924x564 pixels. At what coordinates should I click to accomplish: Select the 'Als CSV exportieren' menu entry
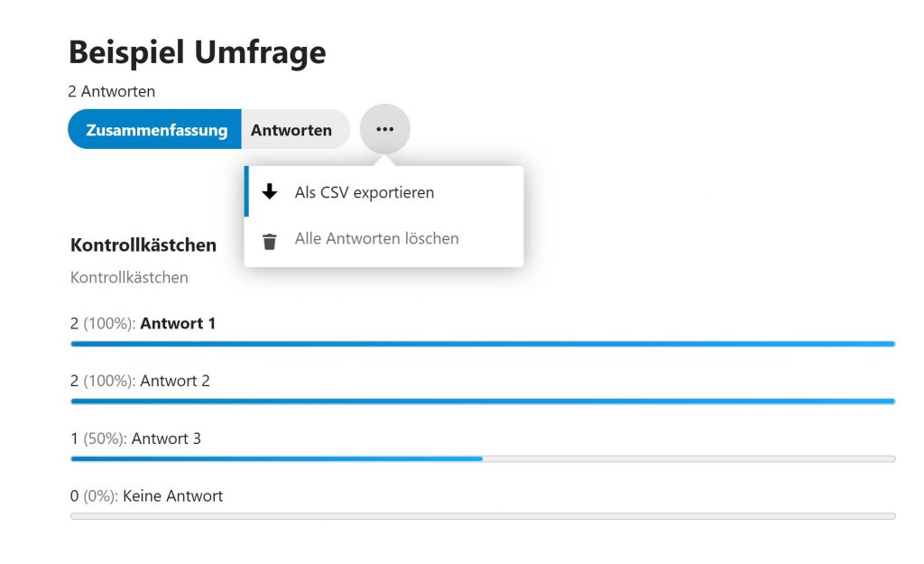point(364,192)
